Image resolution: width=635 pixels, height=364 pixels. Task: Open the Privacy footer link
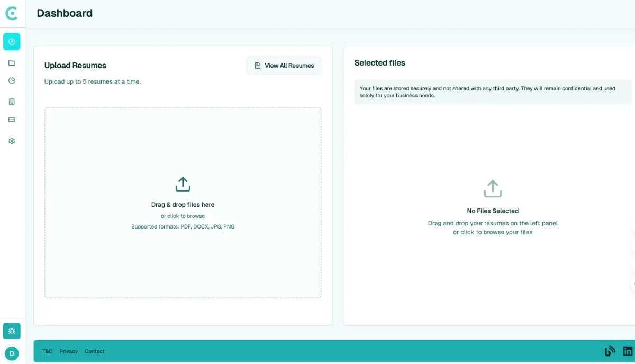(x=69, y=351)
